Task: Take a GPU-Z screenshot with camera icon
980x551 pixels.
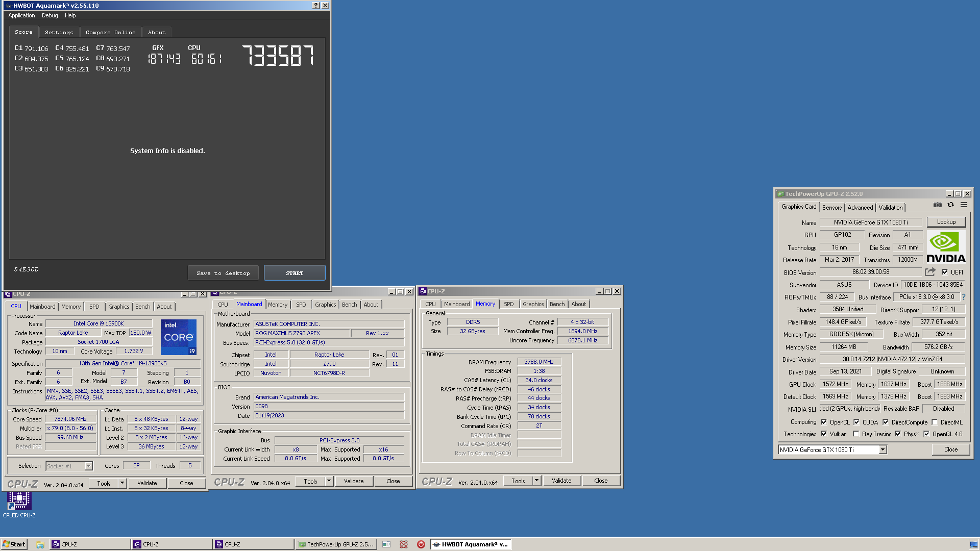Action: (x=938, y=205)
